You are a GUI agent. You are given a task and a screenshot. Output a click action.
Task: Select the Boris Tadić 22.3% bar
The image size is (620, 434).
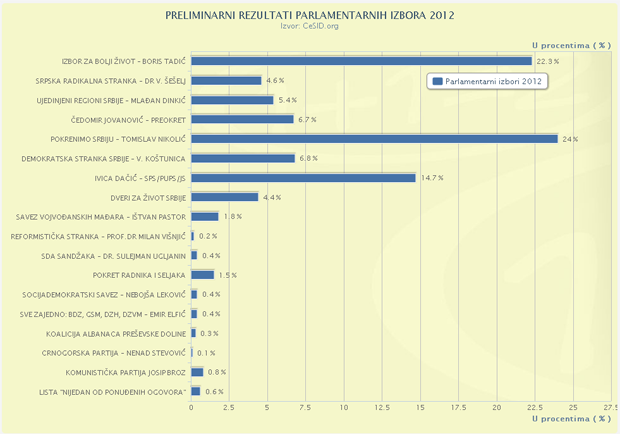(361, 61)
